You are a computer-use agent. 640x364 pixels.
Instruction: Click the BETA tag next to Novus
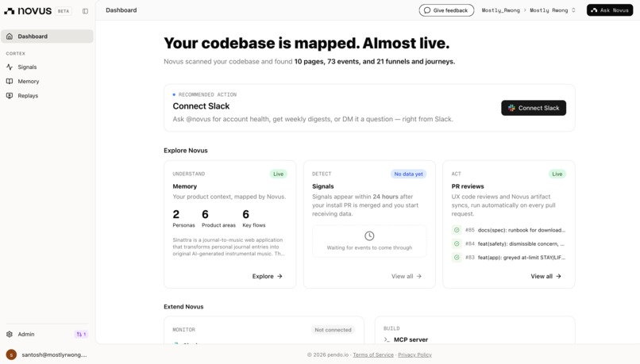64,11
